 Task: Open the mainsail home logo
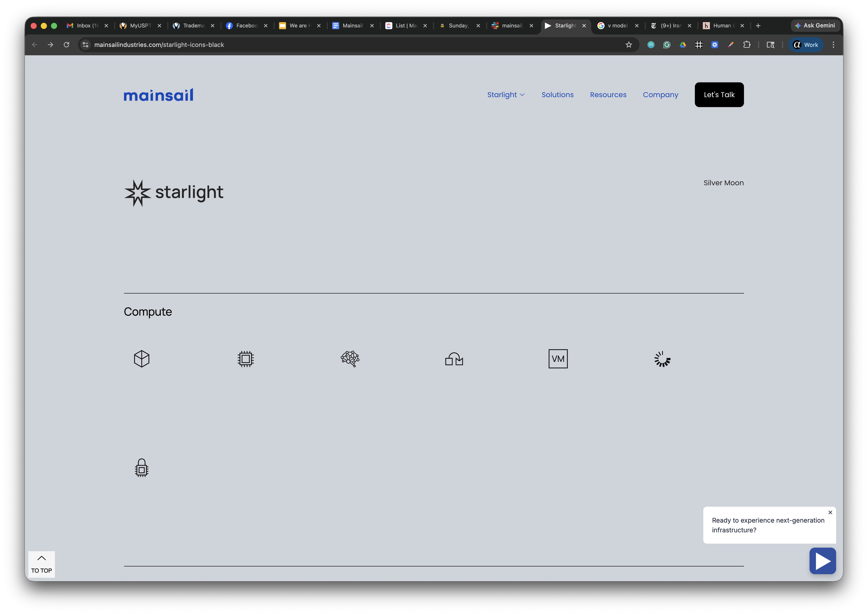[x=158, y=94]
